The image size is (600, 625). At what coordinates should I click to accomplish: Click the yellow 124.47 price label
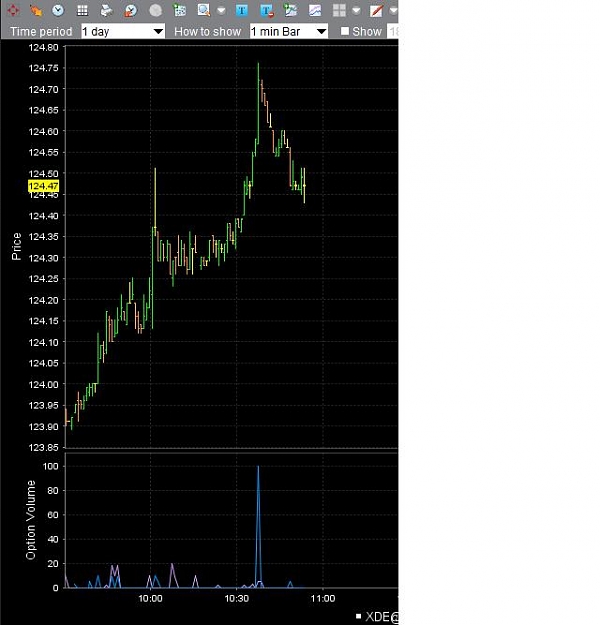click(43, 186)
